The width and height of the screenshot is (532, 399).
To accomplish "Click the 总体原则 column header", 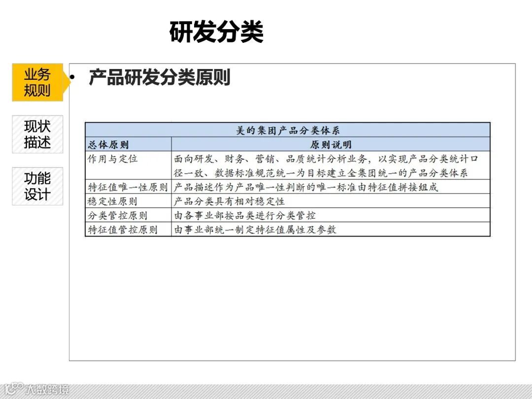I will (x=129, y=144).
